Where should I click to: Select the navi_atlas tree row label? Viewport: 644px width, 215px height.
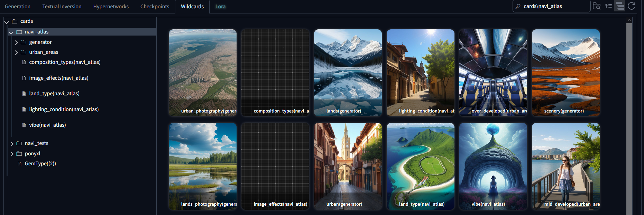37,32
